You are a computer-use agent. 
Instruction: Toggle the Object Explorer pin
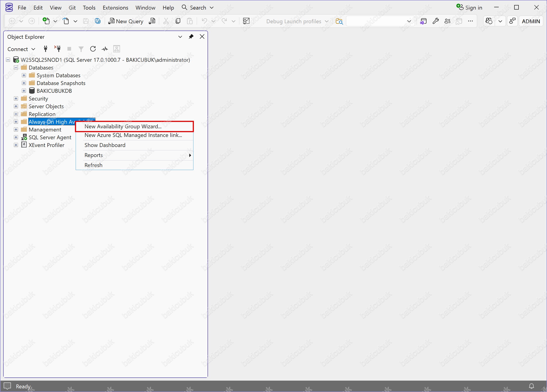tap(191, 37)
